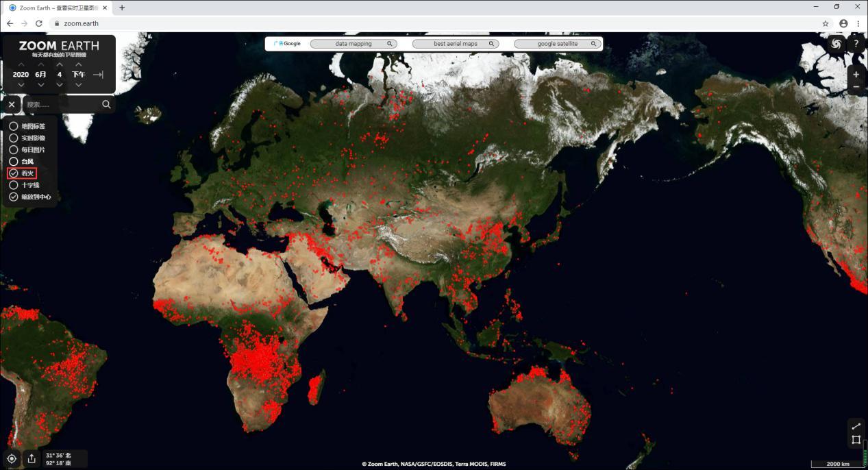Screen dimensions: 868x470
Task: Open the 'best aerial maps' search link
Action: (x=456, y=44)
